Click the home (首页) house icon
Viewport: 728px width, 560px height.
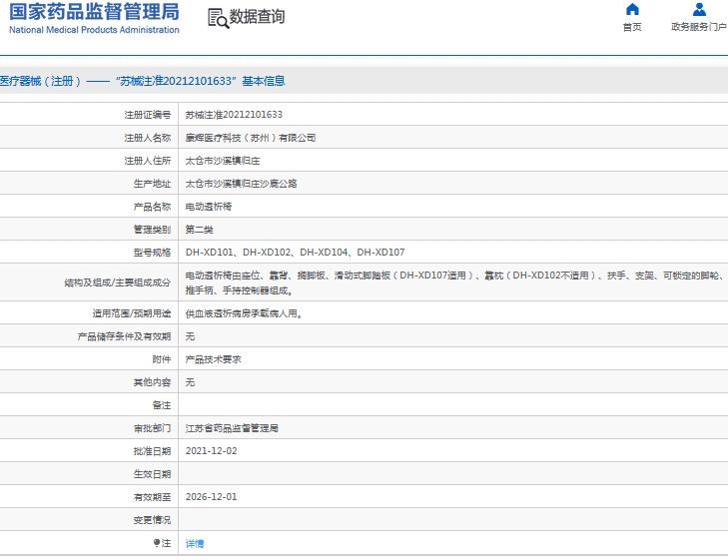click(632, 9)
